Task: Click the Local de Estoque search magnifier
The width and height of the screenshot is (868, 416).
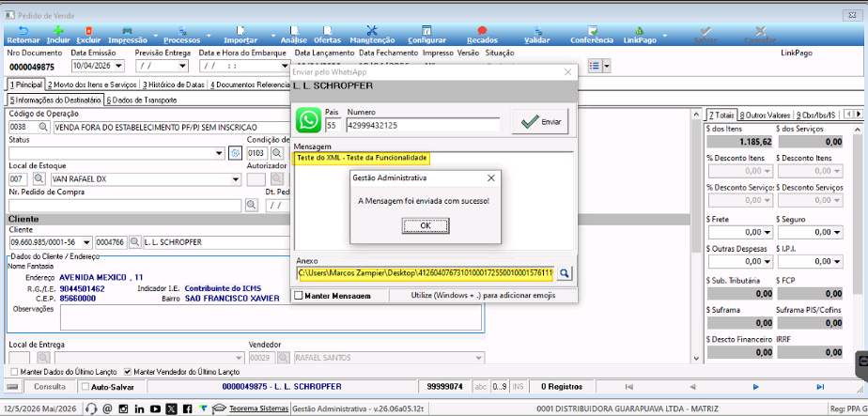Action: [39, 178]
